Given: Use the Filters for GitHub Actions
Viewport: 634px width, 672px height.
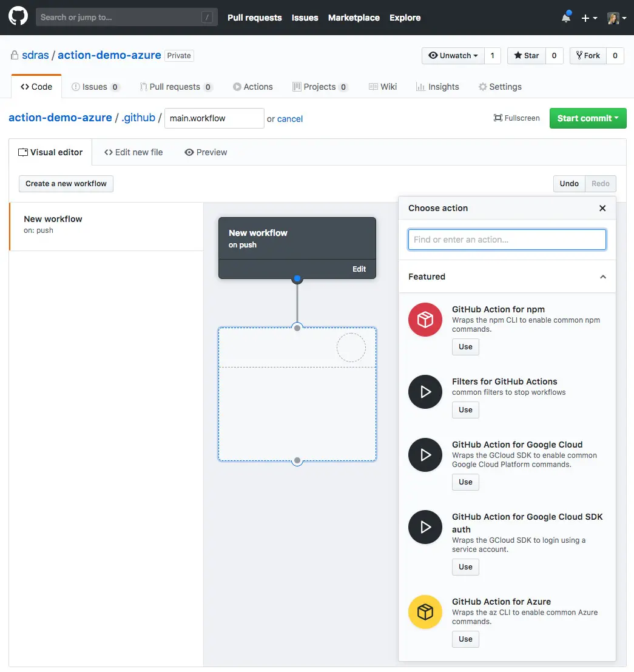Looking at the screenshot, I should point(465,410).
